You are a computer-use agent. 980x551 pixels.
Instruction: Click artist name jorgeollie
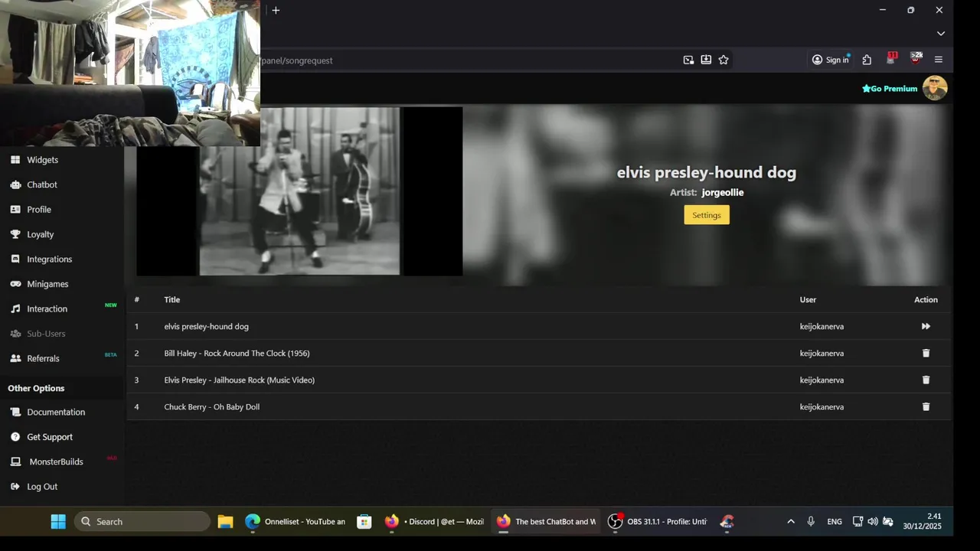tap(722, 193)
